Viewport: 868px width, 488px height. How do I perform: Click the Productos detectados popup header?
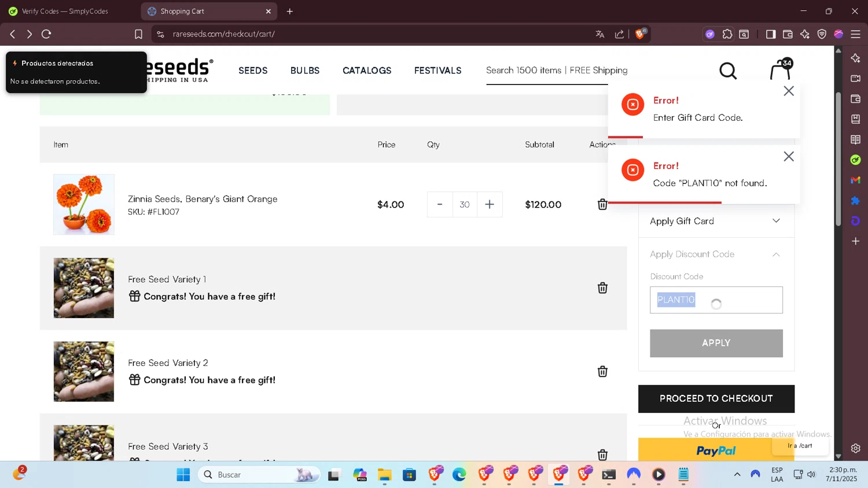click(x=57, y=63)
